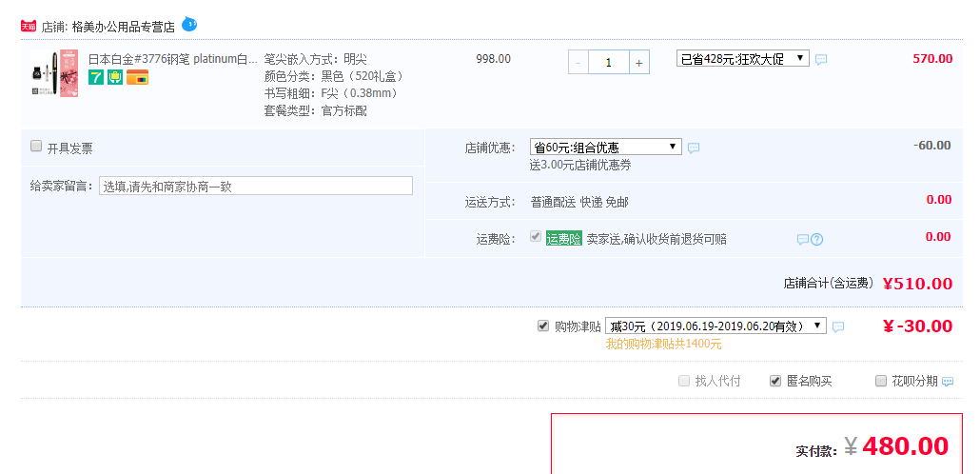Open the 减30元 shopping allowance dropdown
This screenshot has height=474, width=980.
[x=715, y=326]
